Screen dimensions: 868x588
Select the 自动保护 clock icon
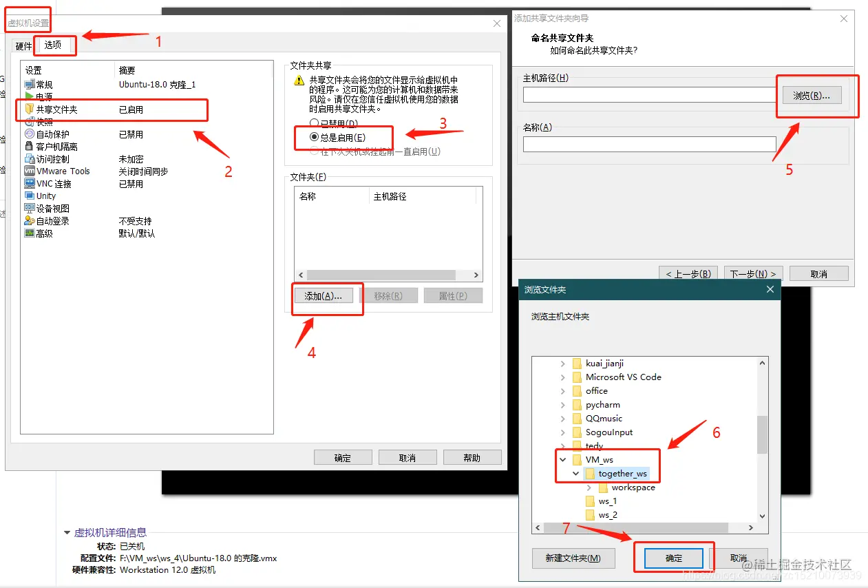click(x=30, y=134)
